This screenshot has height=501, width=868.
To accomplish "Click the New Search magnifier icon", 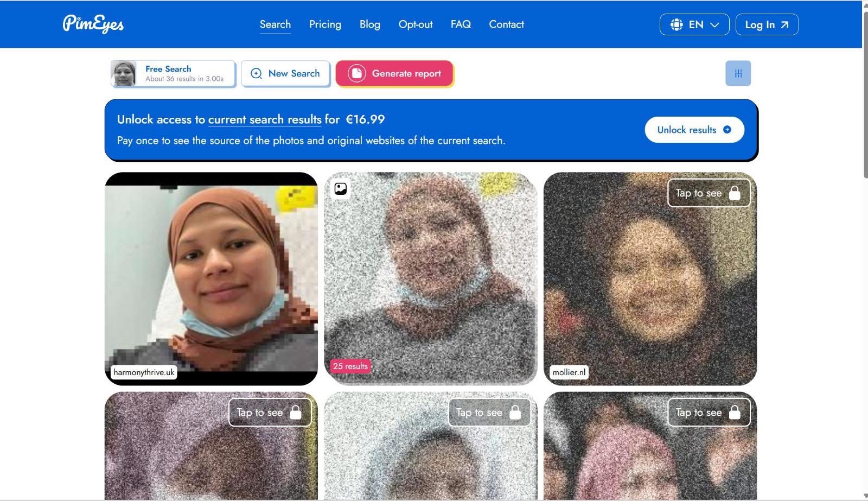I will click(x=256, y=74).
